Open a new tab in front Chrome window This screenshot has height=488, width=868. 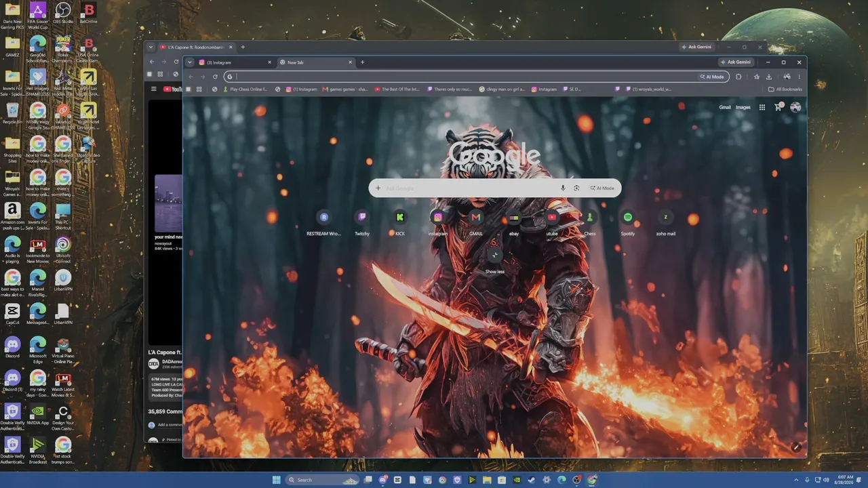[x=362, y=62]
